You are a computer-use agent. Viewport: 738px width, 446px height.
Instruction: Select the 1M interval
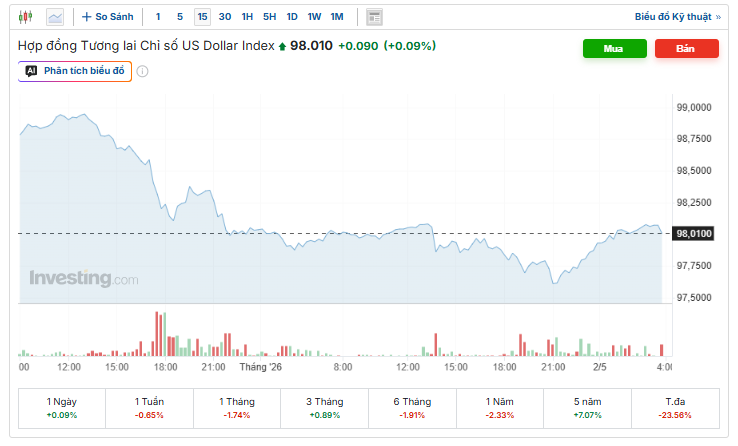click(x=337, y=17)
